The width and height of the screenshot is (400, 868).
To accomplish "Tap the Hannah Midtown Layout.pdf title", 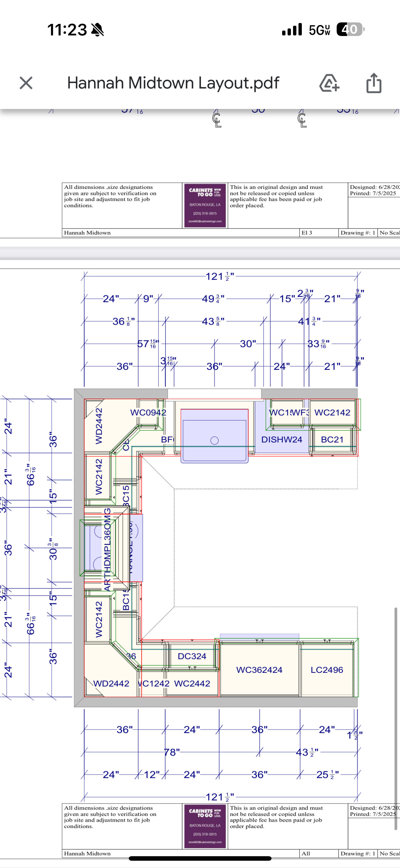I will [x=173, y=83].
